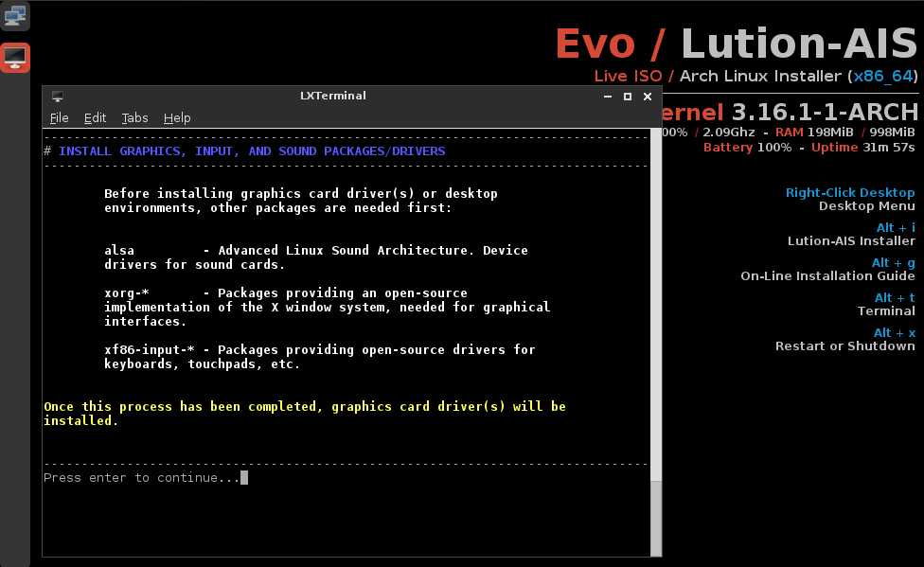
Task: Click the yellow 'Once this process has been completed' line
Action: pos(305,407)
